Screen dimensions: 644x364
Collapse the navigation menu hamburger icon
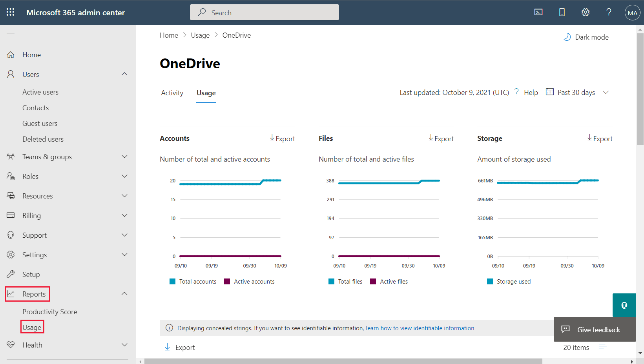(11, 35)
